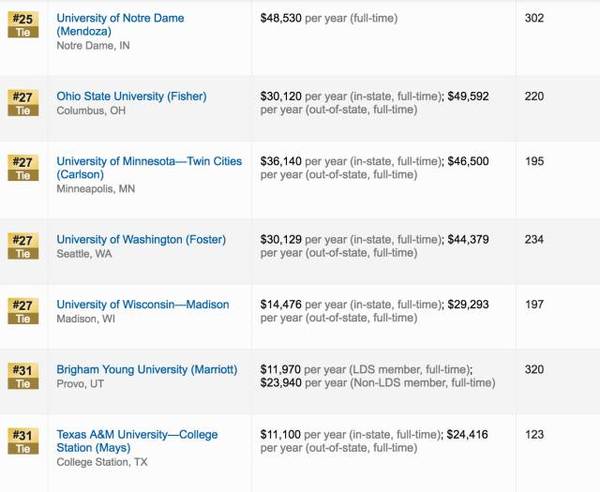Click Ohio State's enrollment number 220
Viewport: 600px width, 492px height.
tap(535, 97)
